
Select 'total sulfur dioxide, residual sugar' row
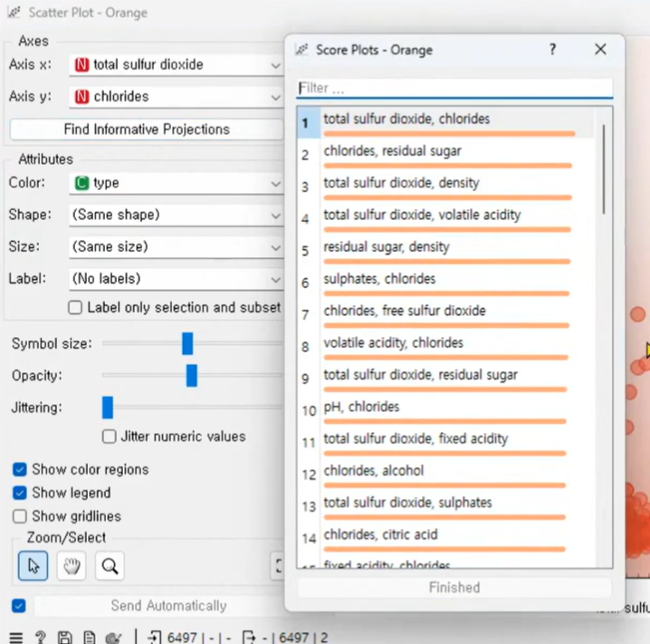445,379
